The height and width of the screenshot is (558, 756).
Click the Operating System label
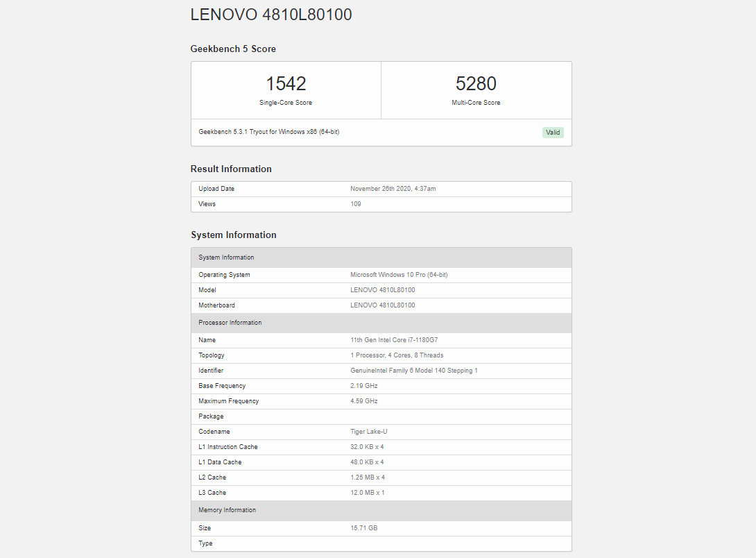tap(224, 275)
